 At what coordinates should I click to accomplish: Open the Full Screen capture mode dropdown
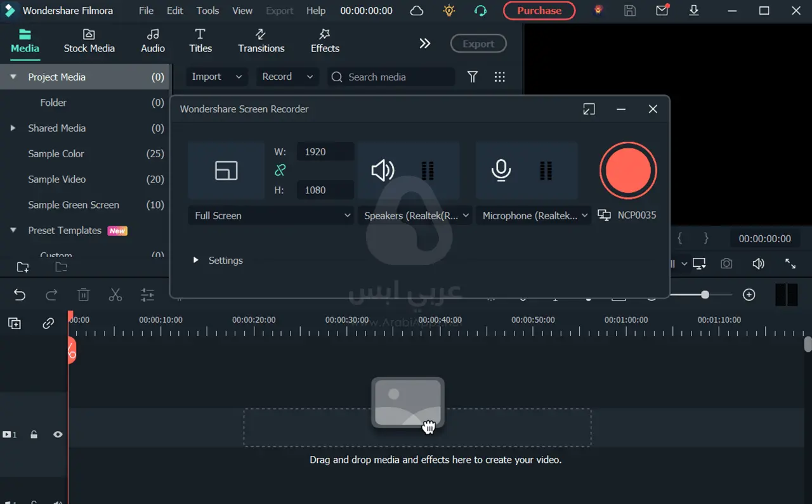[x=271, y=216]
